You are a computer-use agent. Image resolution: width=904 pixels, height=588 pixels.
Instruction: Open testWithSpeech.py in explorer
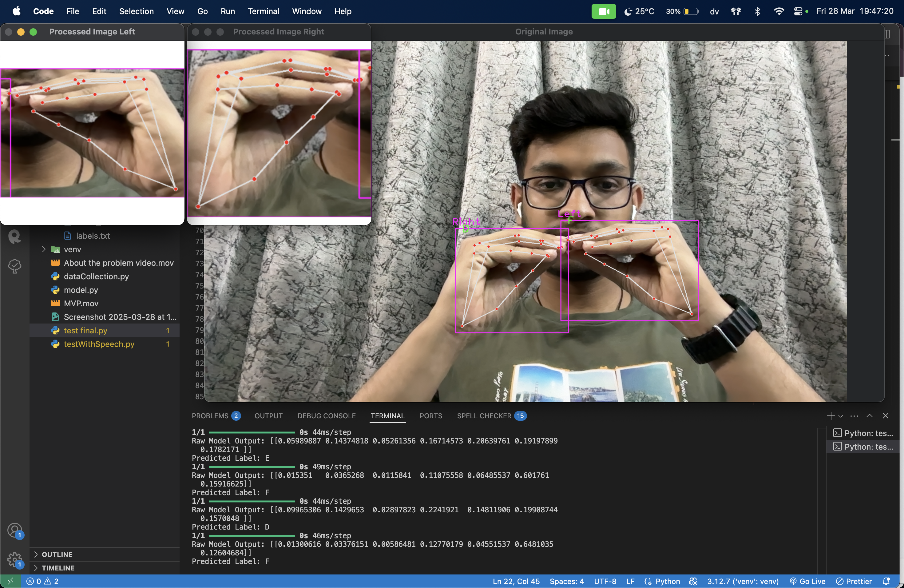click(99, 344)
